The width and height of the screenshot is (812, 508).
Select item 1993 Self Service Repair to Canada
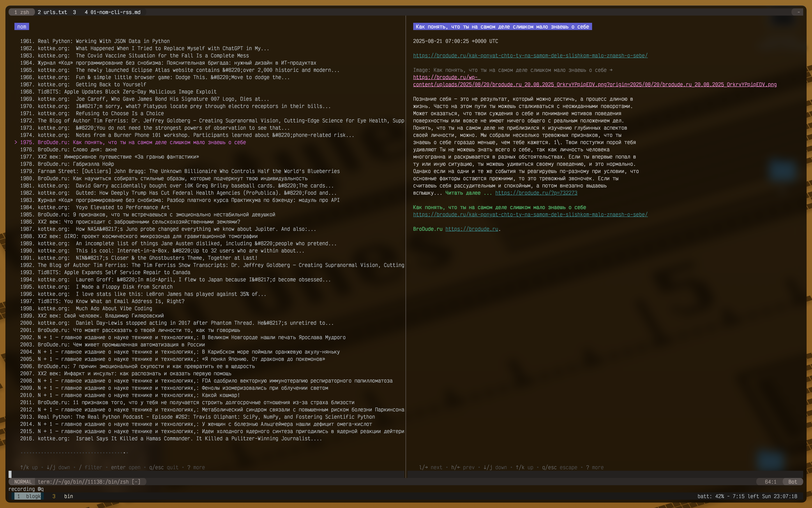[105, 273]
